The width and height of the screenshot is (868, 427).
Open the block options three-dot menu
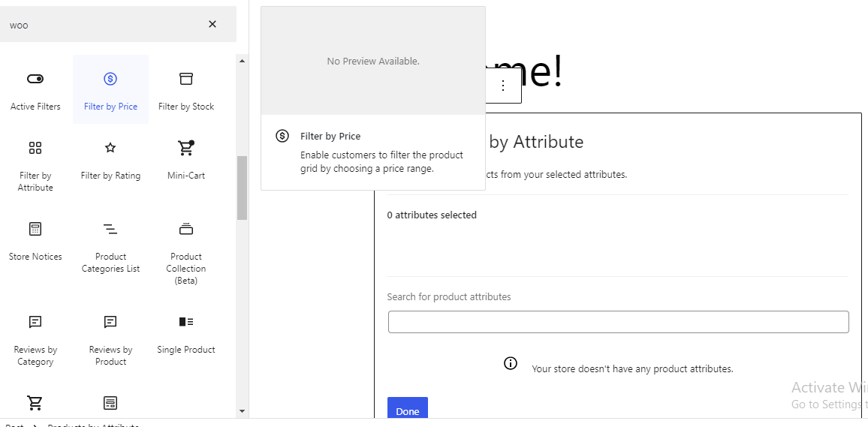coord(502,86)
